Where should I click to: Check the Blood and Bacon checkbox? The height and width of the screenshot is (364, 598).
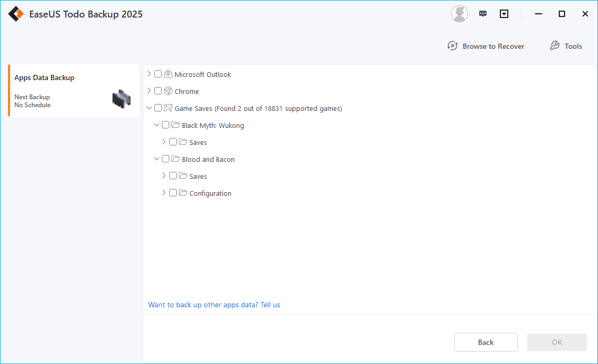(166, 159)
